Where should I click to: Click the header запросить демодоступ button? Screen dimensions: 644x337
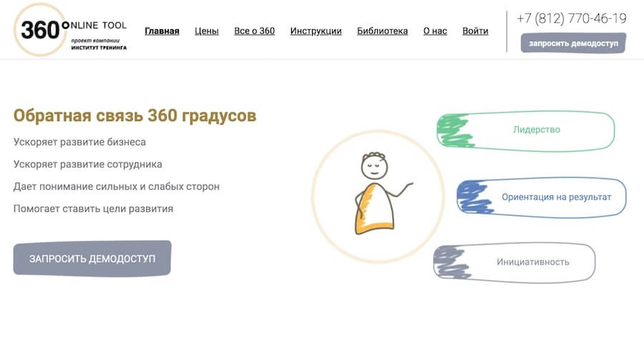pos(573,43)
